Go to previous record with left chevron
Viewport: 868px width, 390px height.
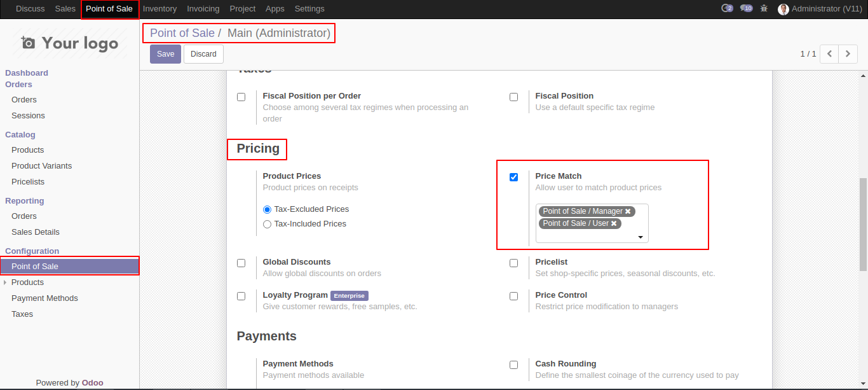(829, 54)
